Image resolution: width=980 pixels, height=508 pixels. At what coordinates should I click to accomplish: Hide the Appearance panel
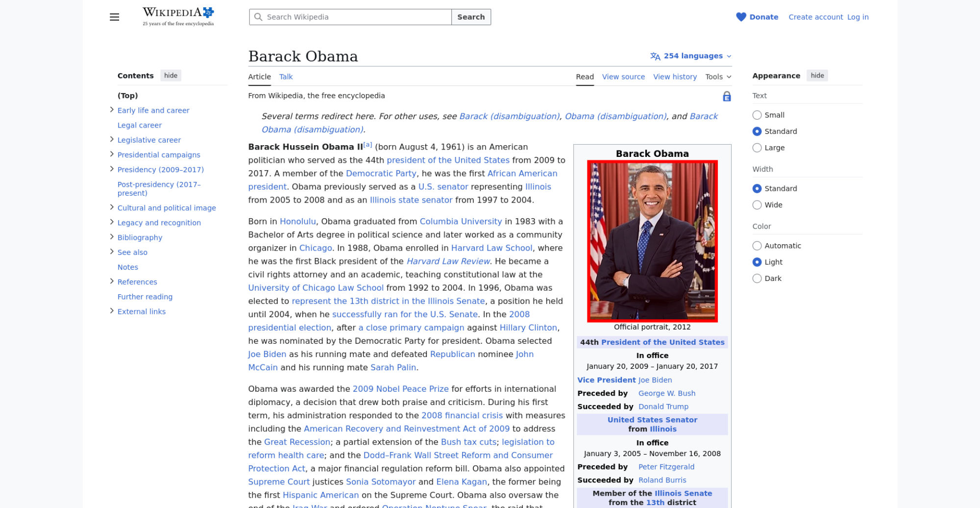pyautogui.click(x=817, y=76)
